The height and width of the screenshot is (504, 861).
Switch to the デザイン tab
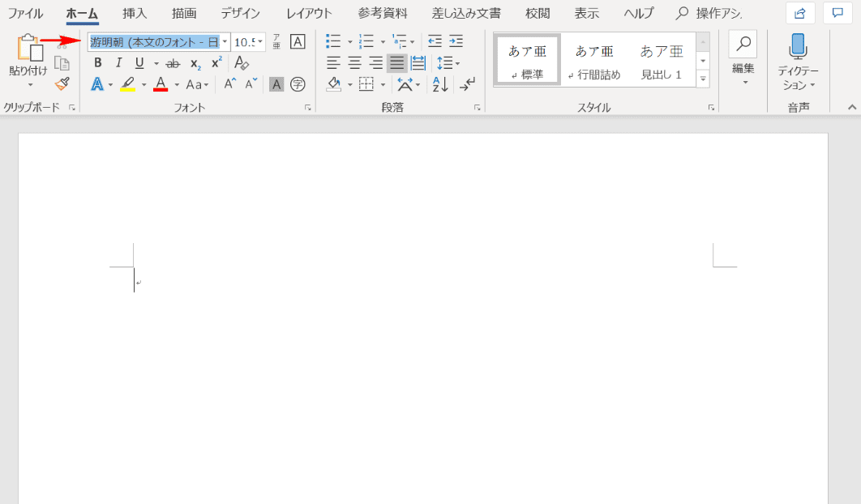tap(240, 13)
